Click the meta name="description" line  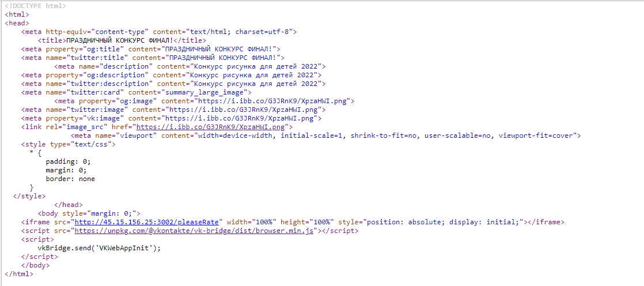[x=190, y=66]
